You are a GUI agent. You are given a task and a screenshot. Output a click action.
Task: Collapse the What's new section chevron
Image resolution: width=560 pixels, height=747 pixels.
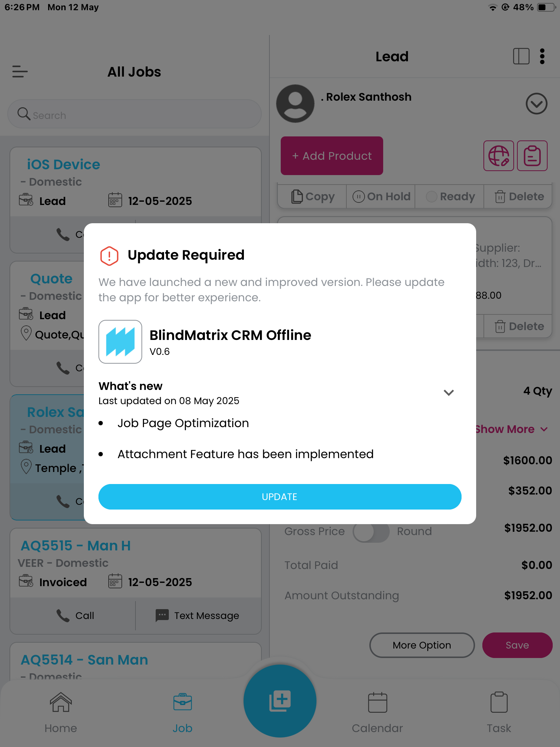tap(448, 392)
